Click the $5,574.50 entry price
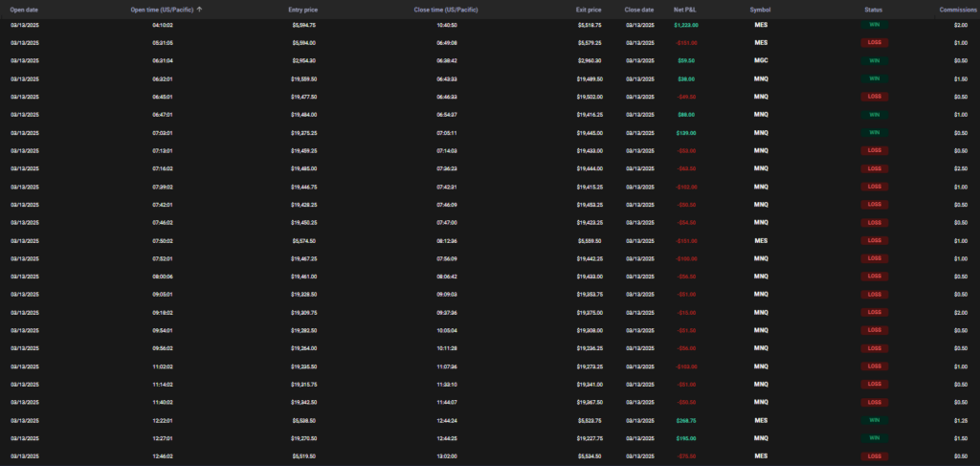The width and height of the screenshot is (980, 466). click(303, 240)
